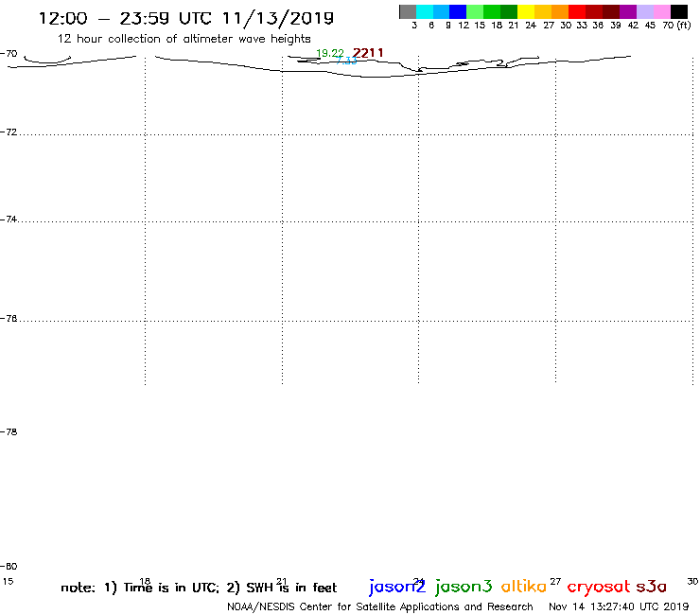The image size is (700, 615).
Task: Click the '30' longitude label at bottom right
Action: click(692, 582)
